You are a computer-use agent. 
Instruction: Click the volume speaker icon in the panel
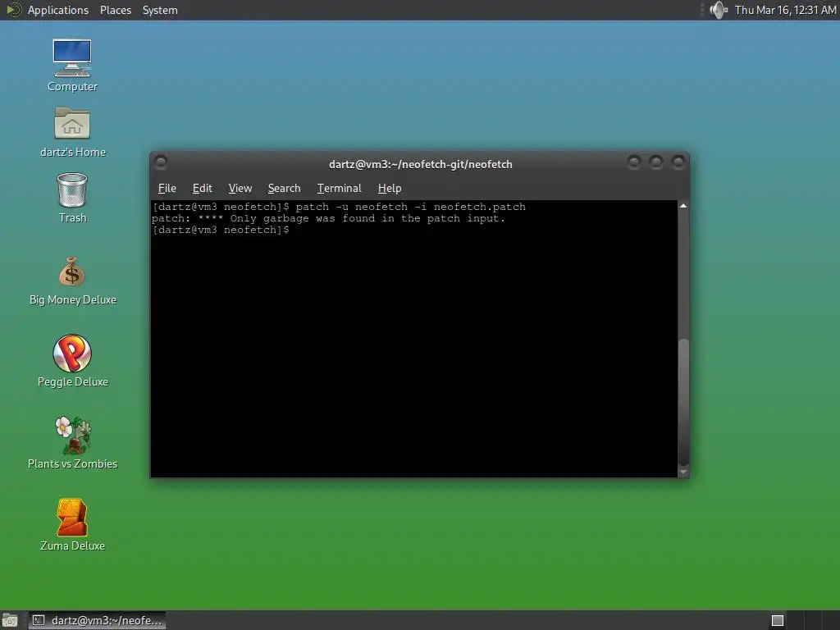click(719, 10)
